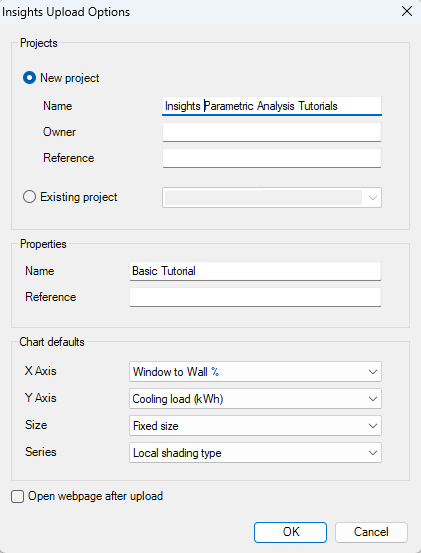Click the Cancel button
Image resolution: width=421 pixels, height=553 pixels.
[x=371, y=532]
